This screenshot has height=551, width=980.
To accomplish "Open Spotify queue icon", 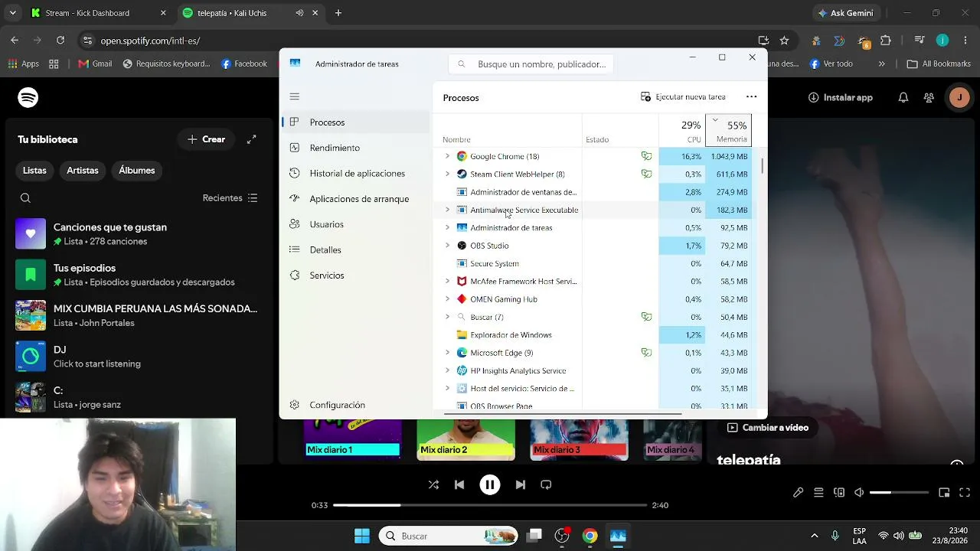I will pyautogui.click(x=818, y=493).
